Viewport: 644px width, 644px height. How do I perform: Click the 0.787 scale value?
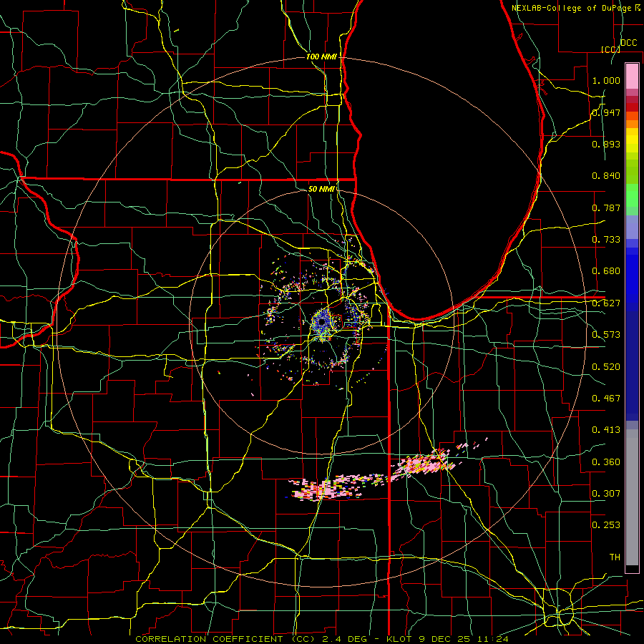[x=606, y=208]
